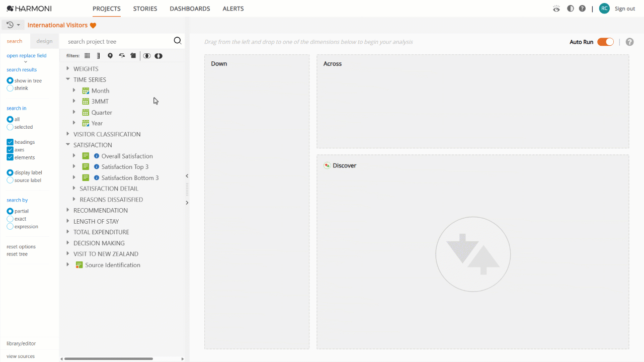The image size is (644, 362).
Task: Click the eye icon in top bar
Action: coord(556,9)
